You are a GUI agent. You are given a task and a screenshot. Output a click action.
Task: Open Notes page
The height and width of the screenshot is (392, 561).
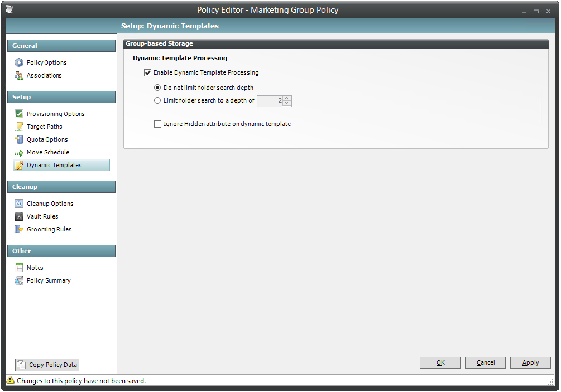click(35, 268)
